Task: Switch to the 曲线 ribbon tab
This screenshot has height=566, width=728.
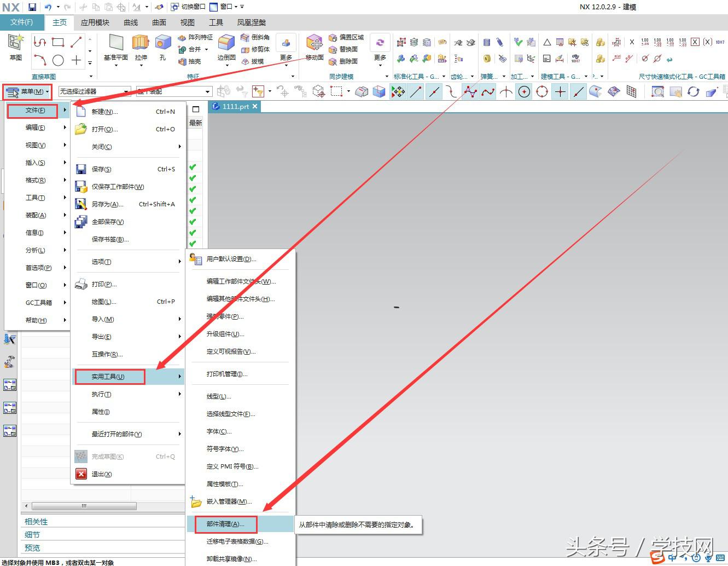Action: pyautogui.click(x=131, y=22)
